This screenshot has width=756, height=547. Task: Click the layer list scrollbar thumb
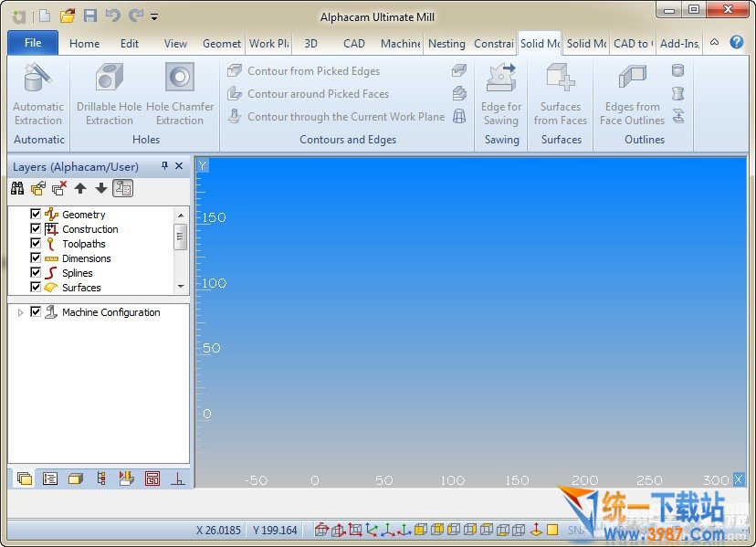(x=180, y=237)
